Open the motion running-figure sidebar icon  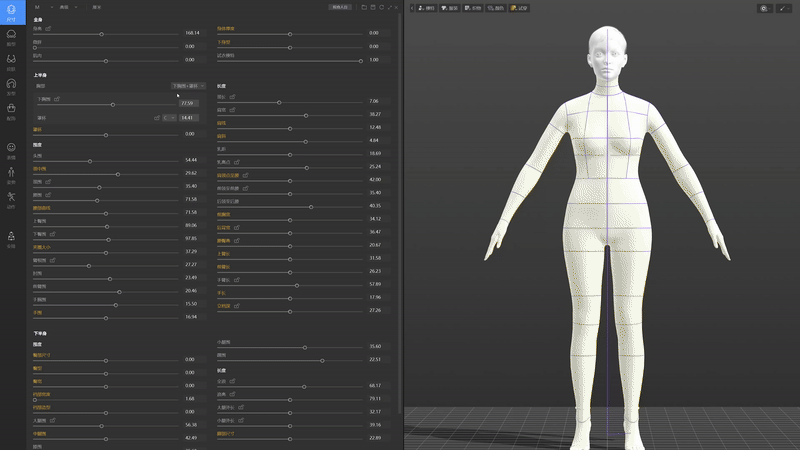tap(11, 199)
